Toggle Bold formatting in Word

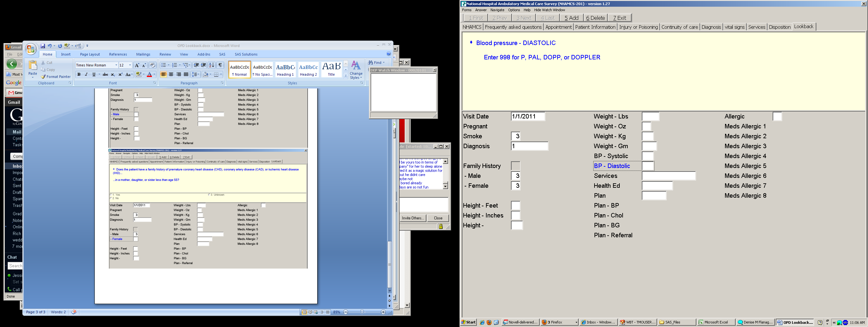pos(79,74)
